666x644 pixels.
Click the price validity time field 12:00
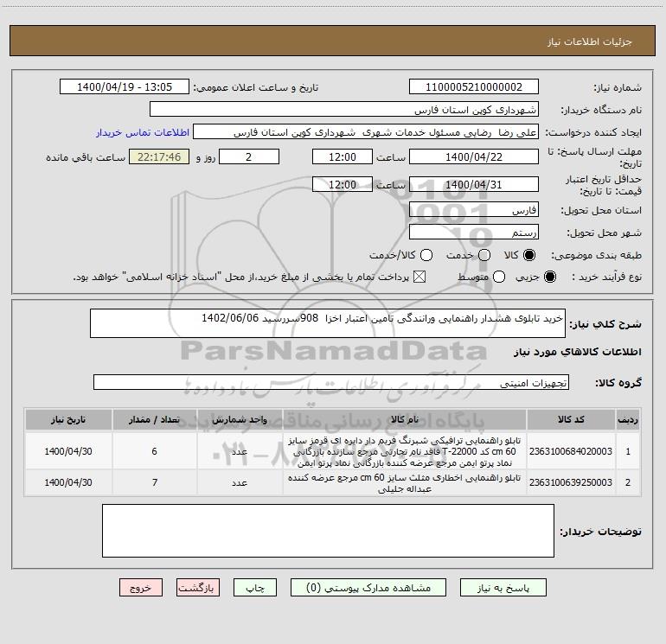(343, 184)
